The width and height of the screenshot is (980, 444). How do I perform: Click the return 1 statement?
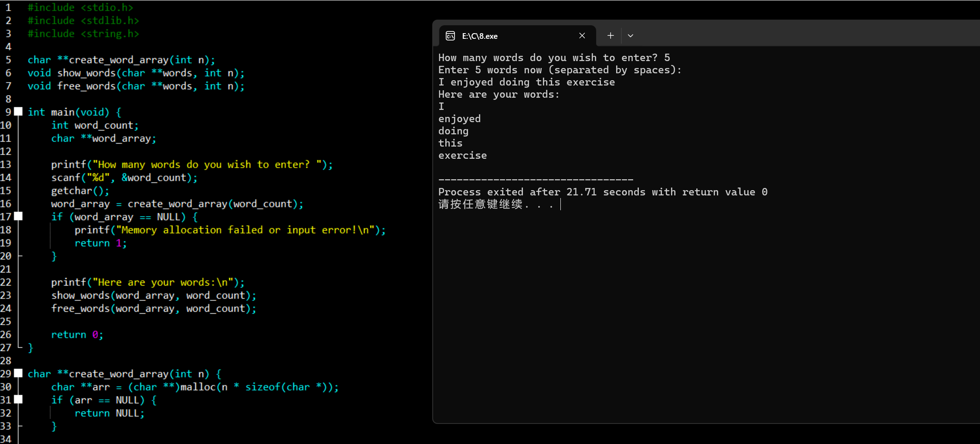tap(101, 243)
